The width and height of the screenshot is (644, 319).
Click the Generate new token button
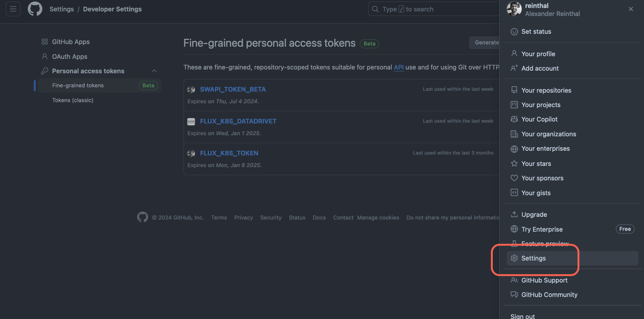pyautogui.click(x=484, y=43)
